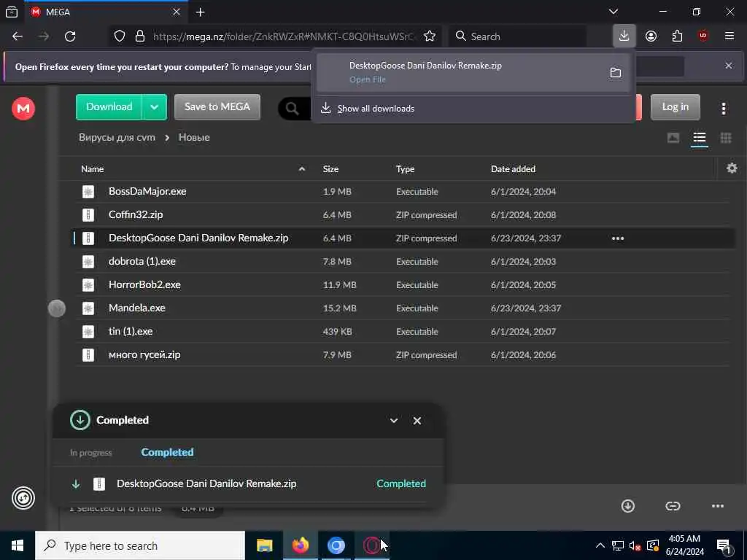The image size is (747, 560).
Task: Click the green Download button
Action: (109, 106)
